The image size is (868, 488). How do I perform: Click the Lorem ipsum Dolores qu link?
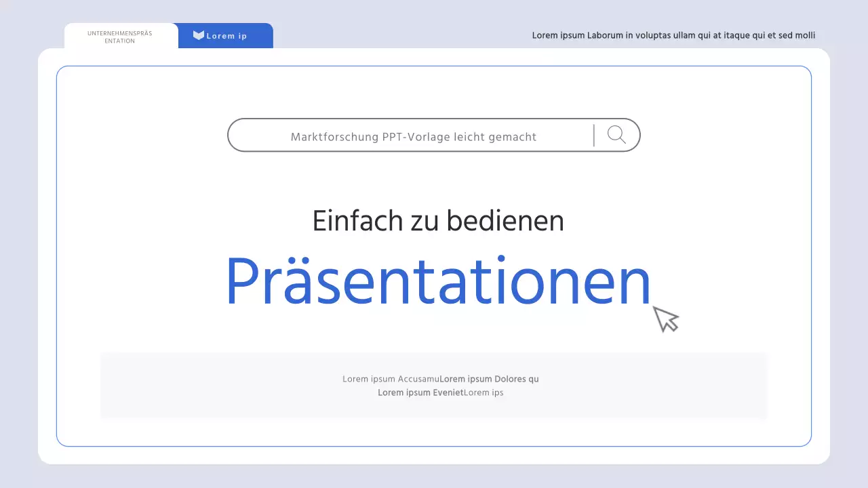488,379
